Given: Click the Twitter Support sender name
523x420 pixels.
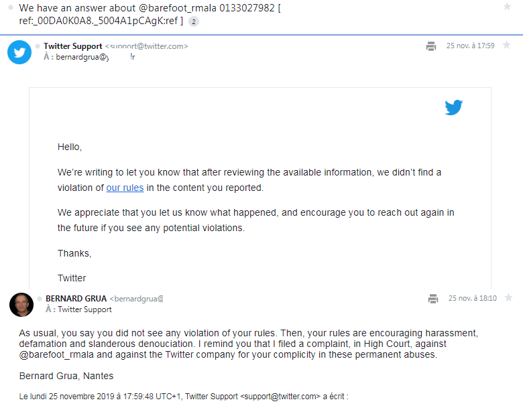Looking at the screenshot, I should pos(72,46).
